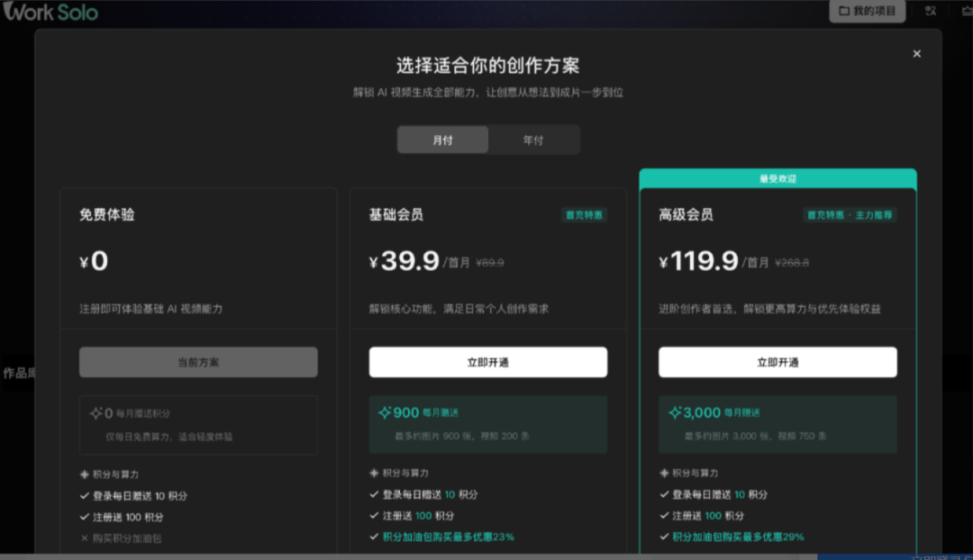Click the sparkle icon beside 0 每月赠送积分
Viewport: 973px width, 560px height.
coord(95,413)
